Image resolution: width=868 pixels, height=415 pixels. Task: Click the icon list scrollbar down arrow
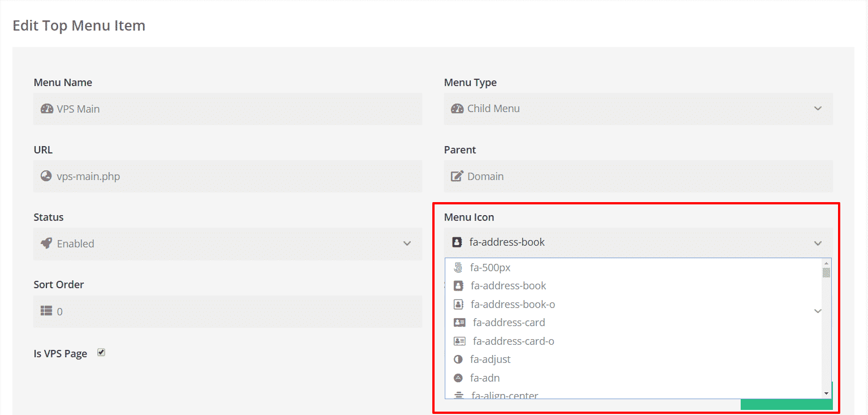826,393
